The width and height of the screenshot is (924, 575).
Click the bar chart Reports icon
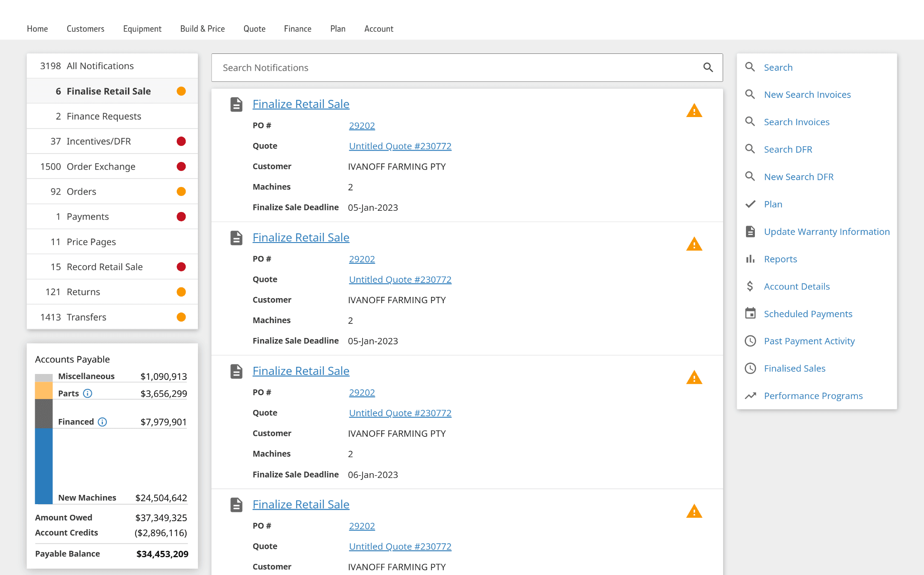(750, 259)
